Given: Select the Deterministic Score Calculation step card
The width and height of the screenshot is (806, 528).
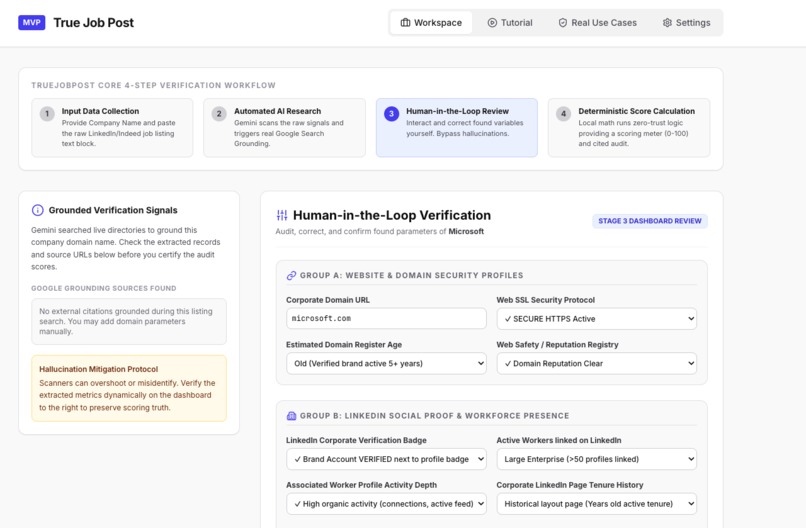Looking at the screenshot, I should 629,128.
